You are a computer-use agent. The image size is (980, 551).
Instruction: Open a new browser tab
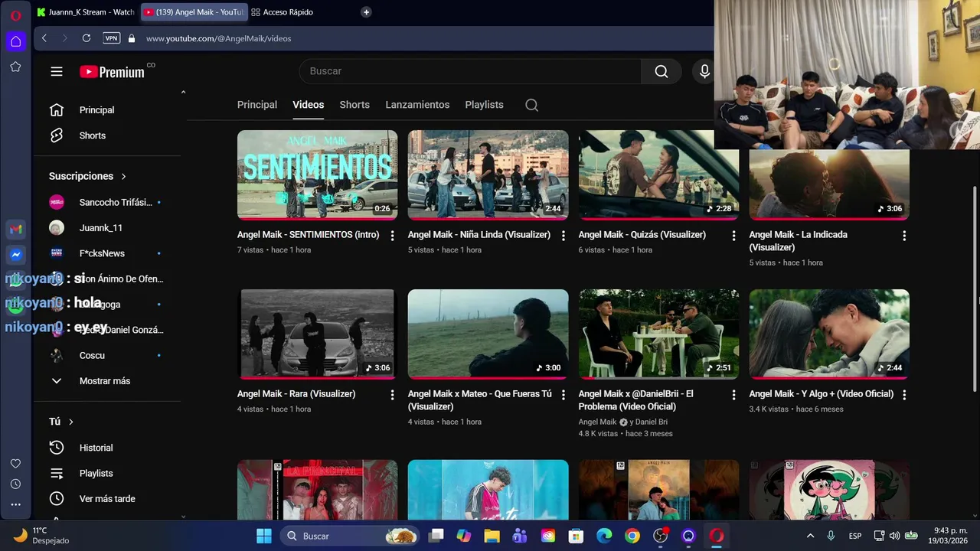tap(366, 12)
